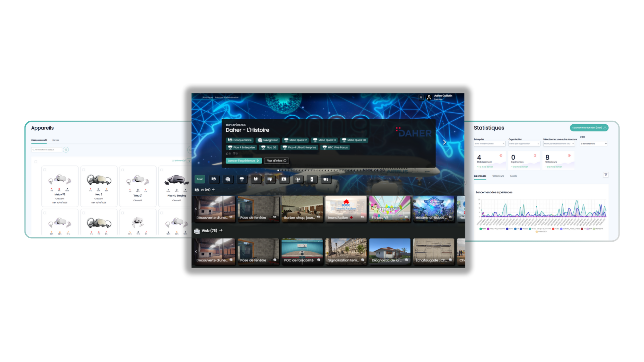Click the filter funnel icon in Statistiques
This screenshot has height=362, width=644.
click(606, 175)
